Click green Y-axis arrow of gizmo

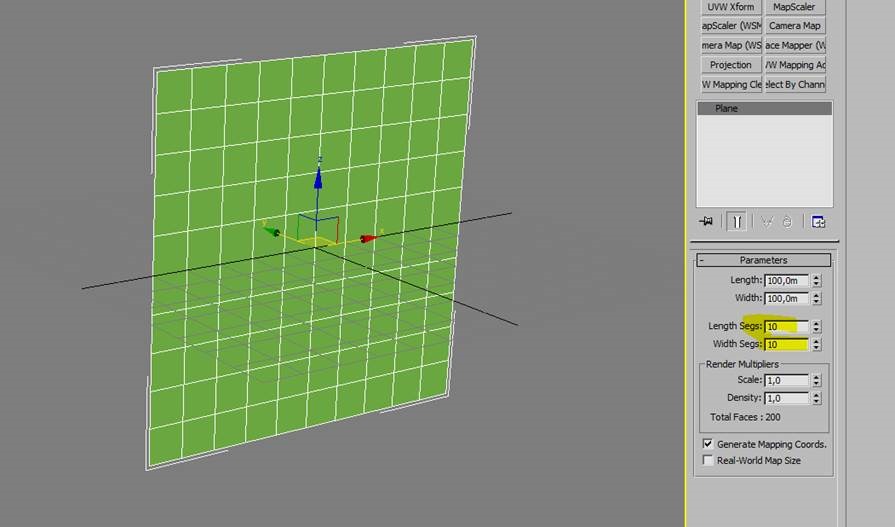point(270,230)
